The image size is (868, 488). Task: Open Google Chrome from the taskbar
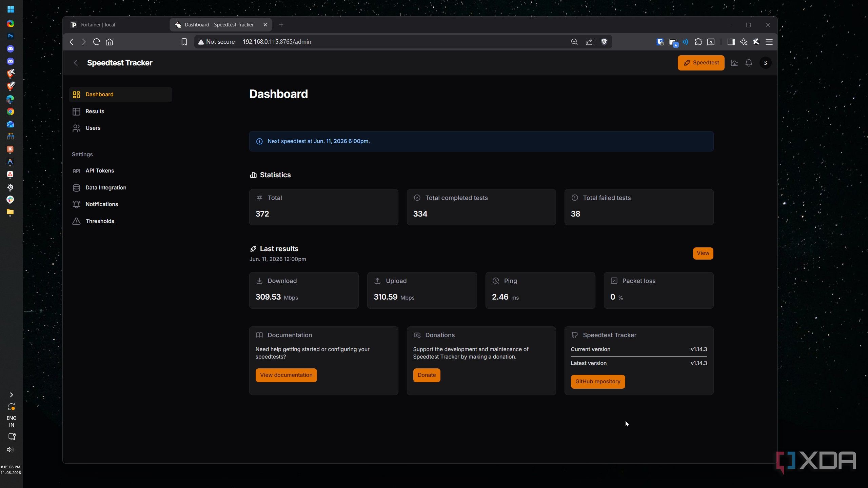point(11,111)
